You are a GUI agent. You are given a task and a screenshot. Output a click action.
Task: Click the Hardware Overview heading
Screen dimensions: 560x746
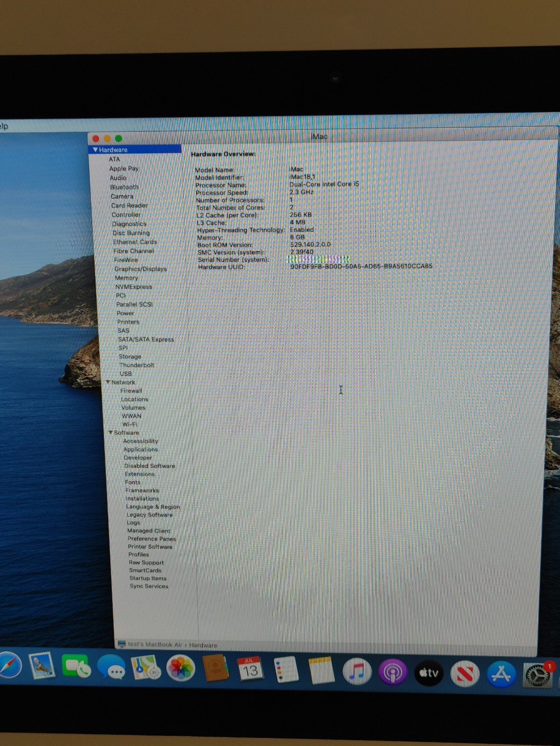coord(223,154)
